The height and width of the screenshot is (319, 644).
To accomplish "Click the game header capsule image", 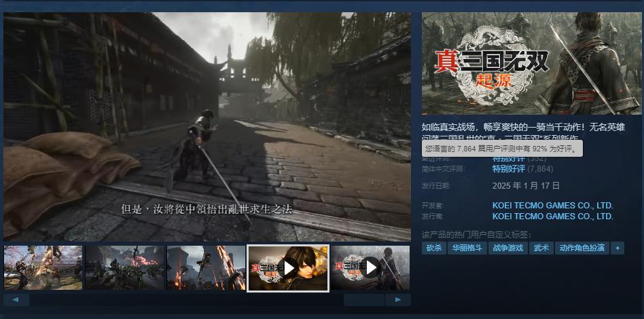I will click(531, 63).
